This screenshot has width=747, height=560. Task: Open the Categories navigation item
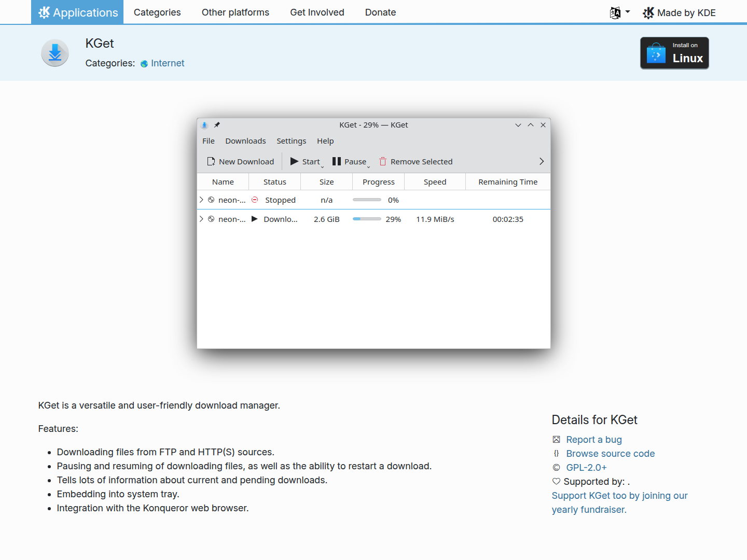click(x=157, y=12)
